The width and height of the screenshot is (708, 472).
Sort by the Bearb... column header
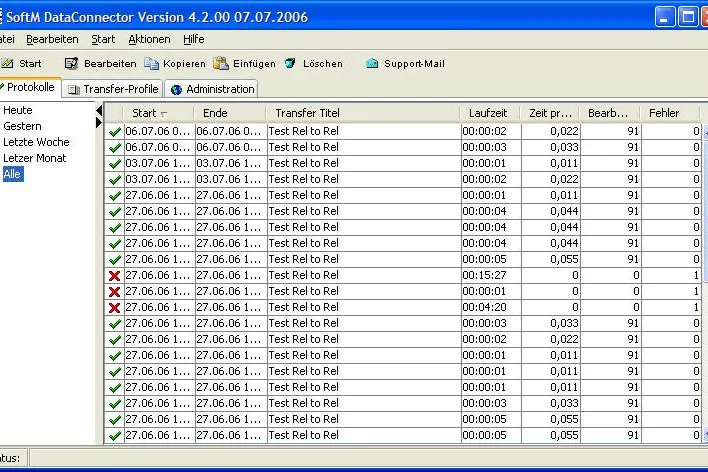click(610, 113)
